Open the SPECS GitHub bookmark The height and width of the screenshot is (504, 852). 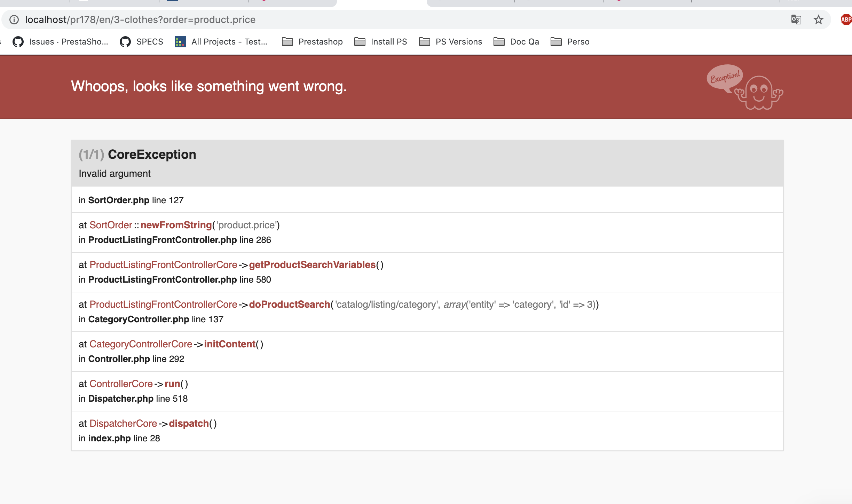[x=141, y=42]
